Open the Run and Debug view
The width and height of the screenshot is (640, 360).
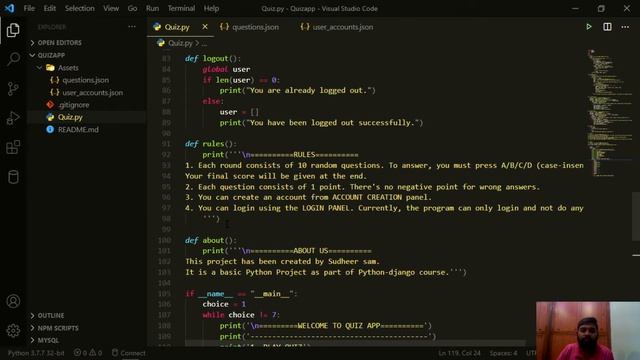click(13, 118)
